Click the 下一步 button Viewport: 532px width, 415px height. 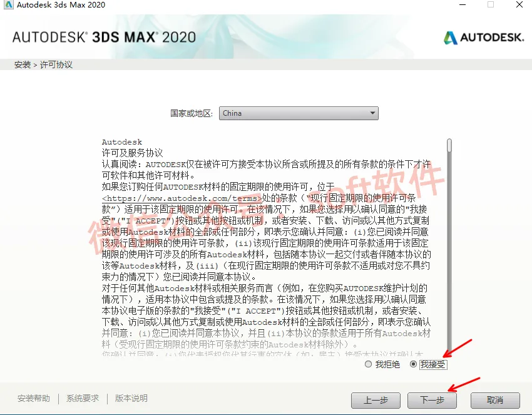[432, 401]
